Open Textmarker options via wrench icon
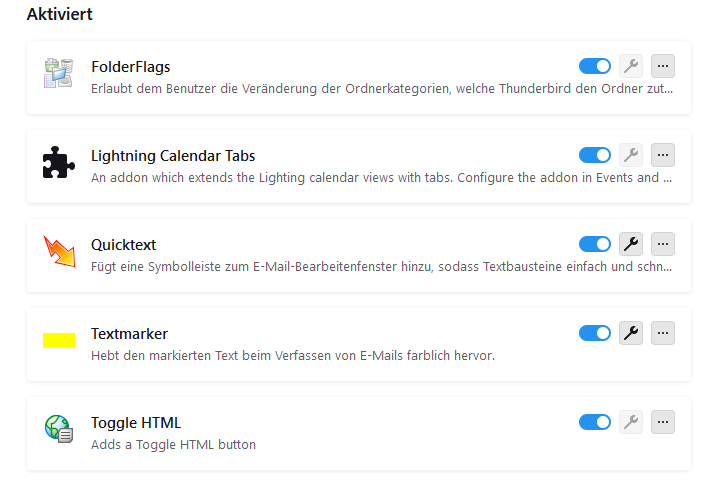 pyautogui.click(x=630, y=333)
